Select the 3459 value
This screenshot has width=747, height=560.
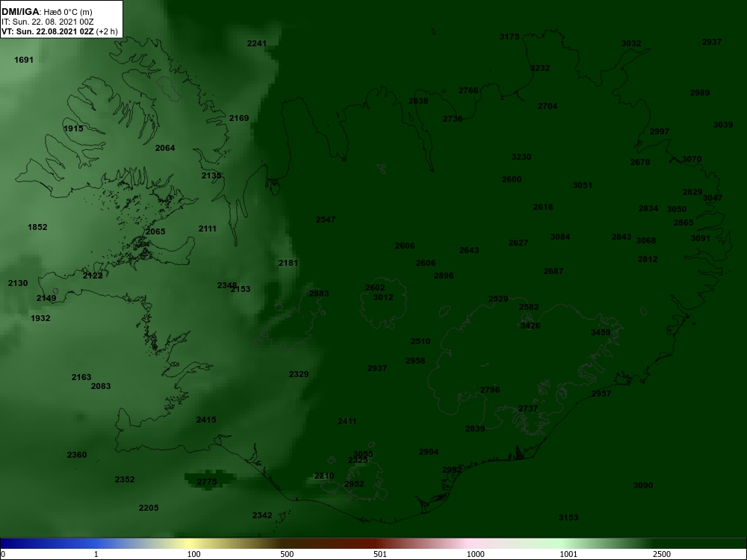(x=601, y=332)
